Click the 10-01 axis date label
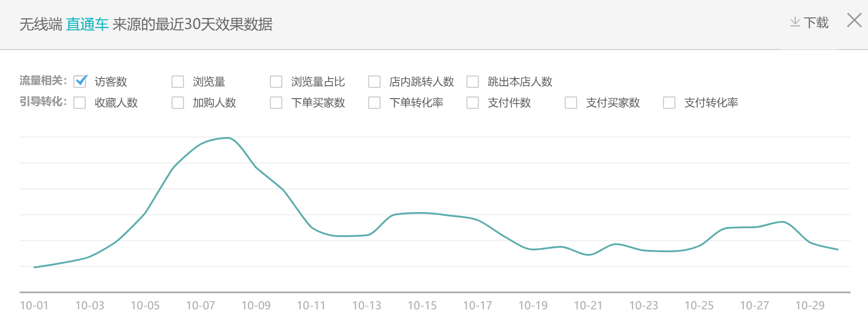Image resolution: width=868 pixels, height=333 pixels. (34, 305)
